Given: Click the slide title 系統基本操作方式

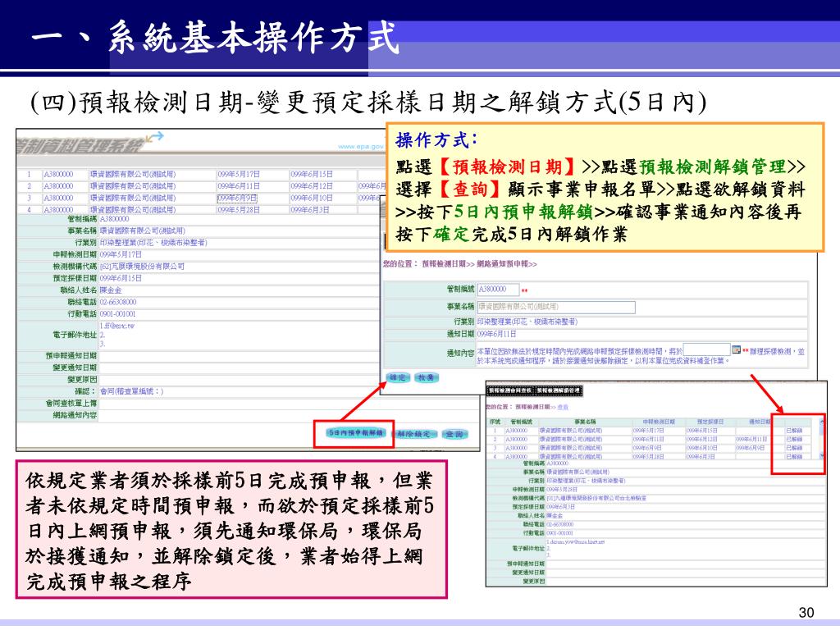Looking at the screenshot, I should (x=253, y=37).
